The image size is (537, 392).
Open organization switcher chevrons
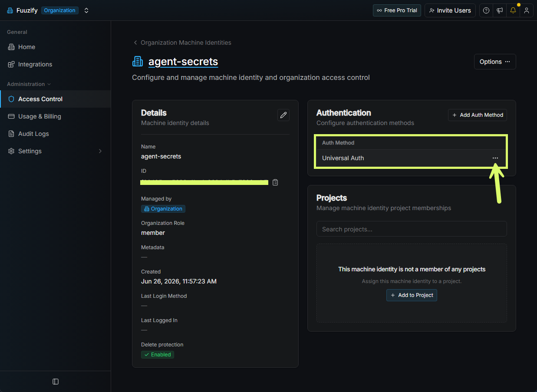pyautogui.click(x=86, y=10)
